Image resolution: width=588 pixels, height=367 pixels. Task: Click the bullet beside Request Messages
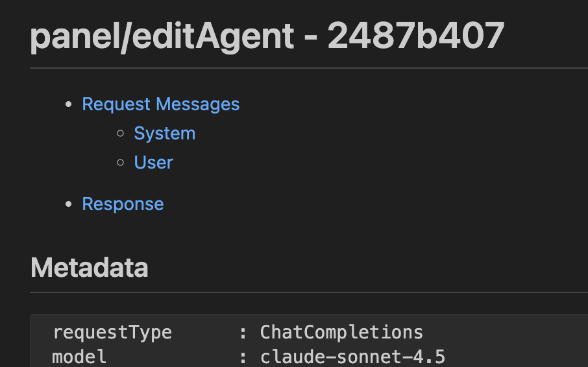click(x=69, y=105)
